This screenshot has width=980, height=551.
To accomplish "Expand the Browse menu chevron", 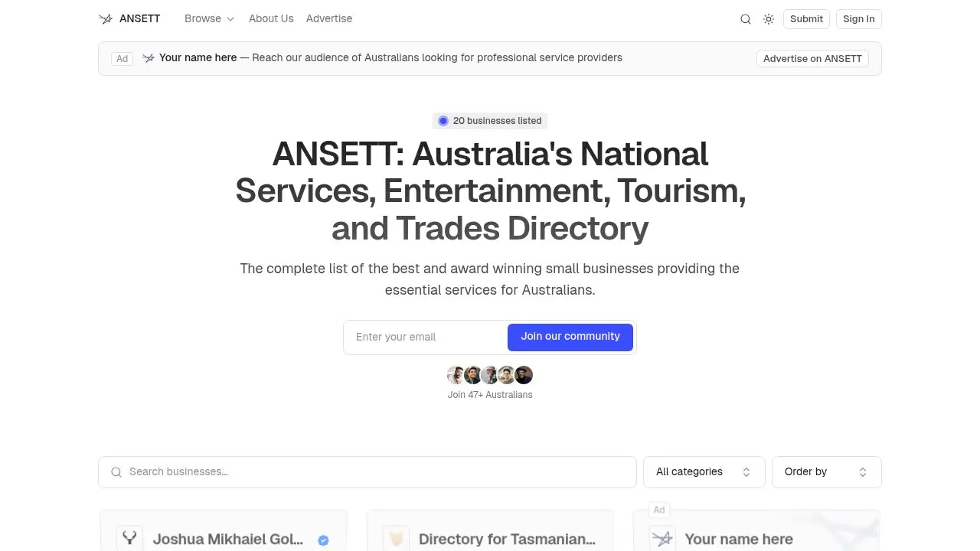I will pos(230,18).
